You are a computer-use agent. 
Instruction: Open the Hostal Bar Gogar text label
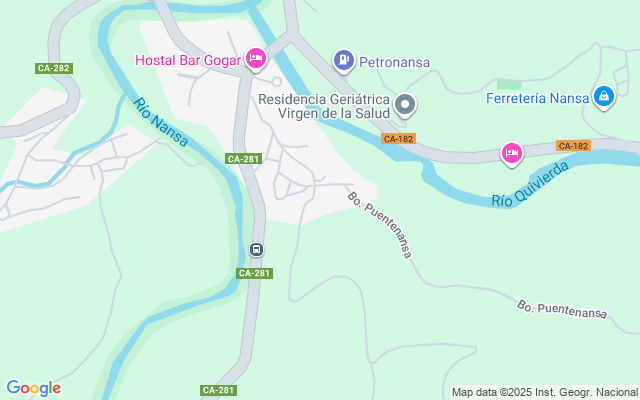coord(188,60)
